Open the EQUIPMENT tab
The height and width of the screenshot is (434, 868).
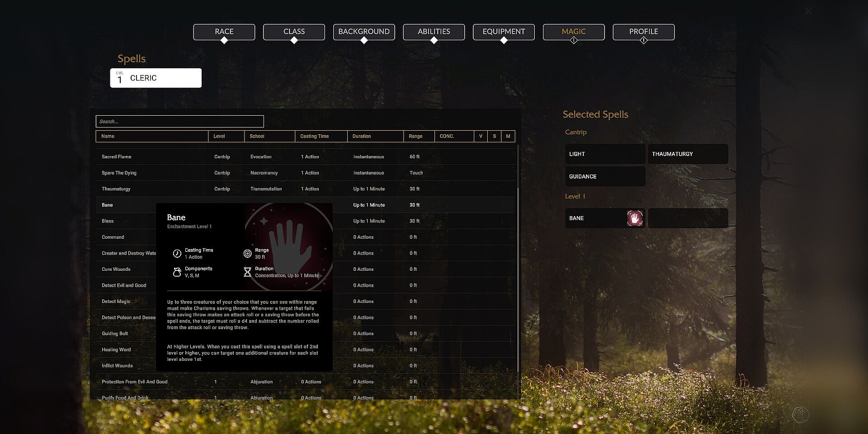tap(504, 32)
